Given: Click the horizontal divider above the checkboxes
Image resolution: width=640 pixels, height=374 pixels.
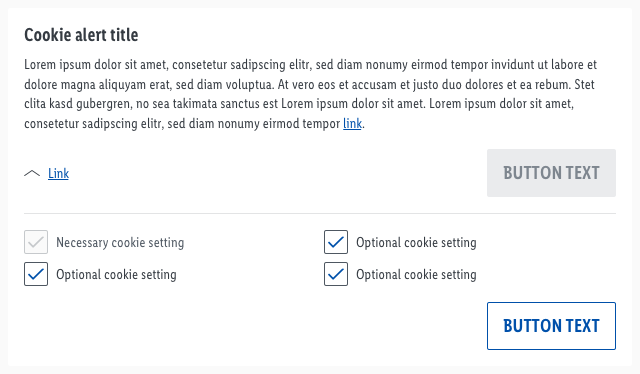Looking at the screenshot, I should tap(320, 213).
